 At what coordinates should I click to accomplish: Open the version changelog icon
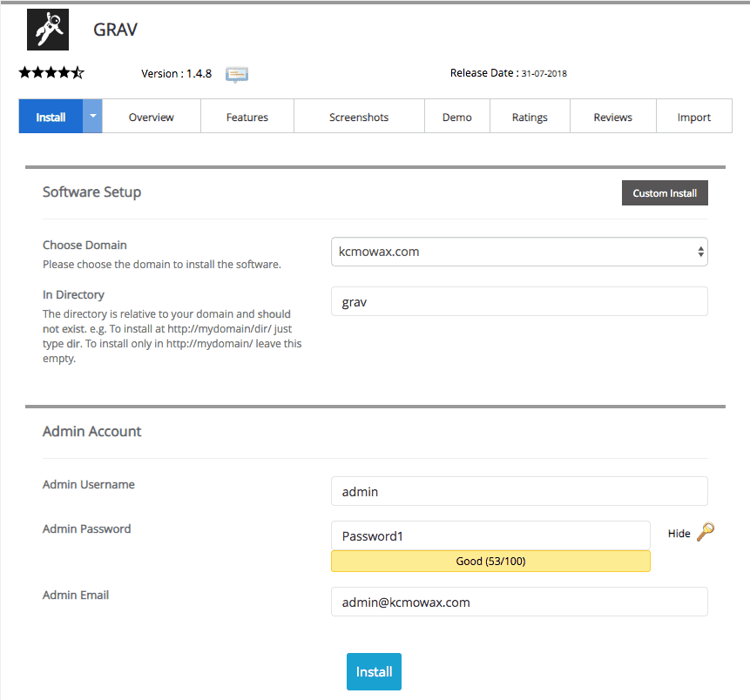pyautogui.click(x=237, y=75)
